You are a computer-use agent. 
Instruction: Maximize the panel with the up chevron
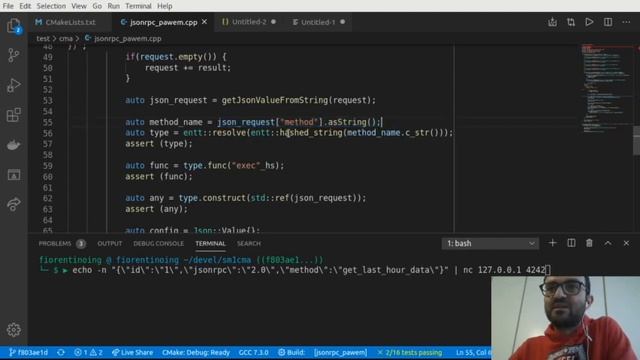click(608, 243)
